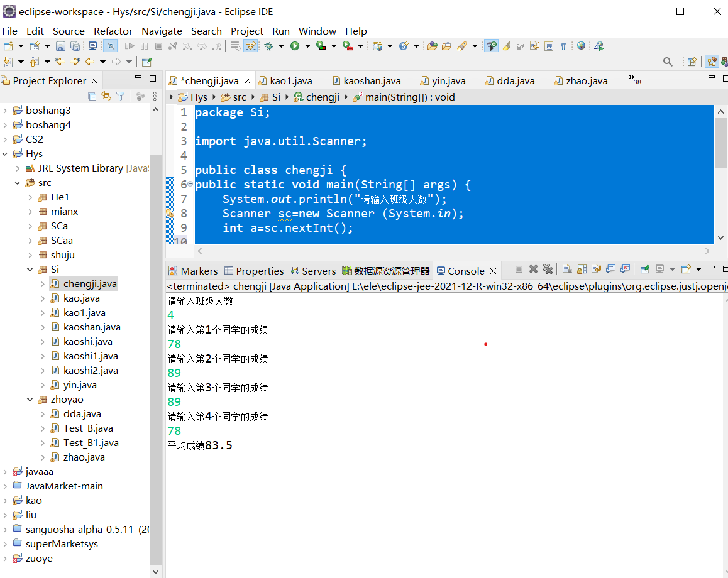
Task: Click the Open Perspective icon
Action: click(692, 62)
